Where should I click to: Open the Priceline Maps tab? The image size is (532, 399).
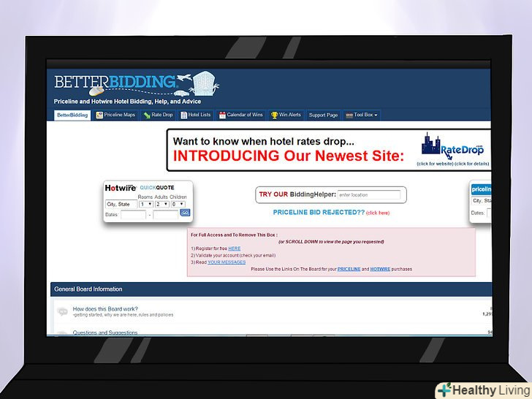tap(115, 115)
